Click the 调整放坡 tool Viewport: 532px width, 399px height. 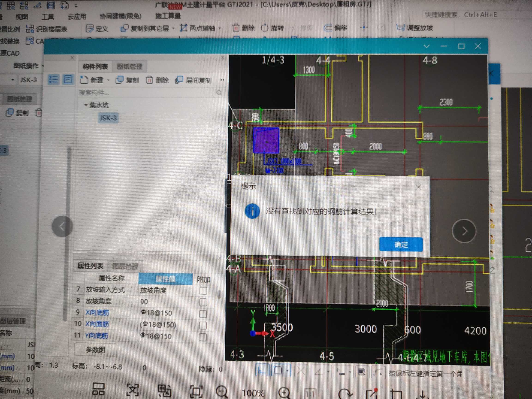[x=415, y=28]
